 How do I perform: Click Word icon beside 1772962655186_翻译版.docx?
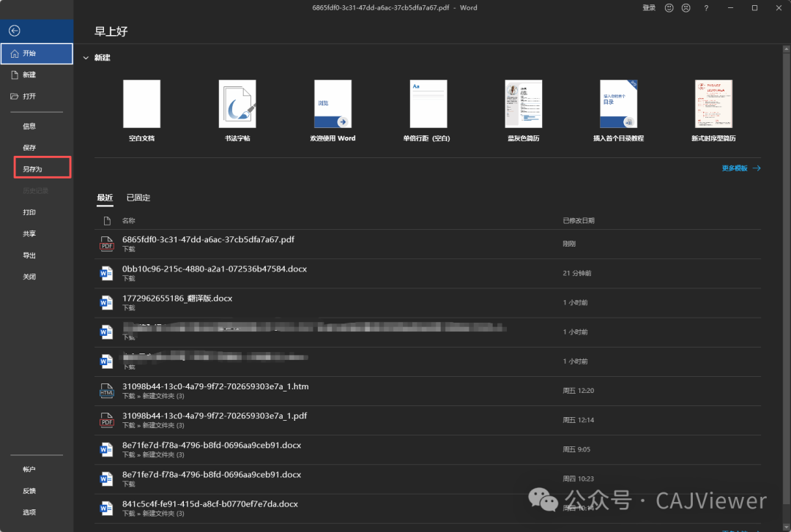pos(106,302)
